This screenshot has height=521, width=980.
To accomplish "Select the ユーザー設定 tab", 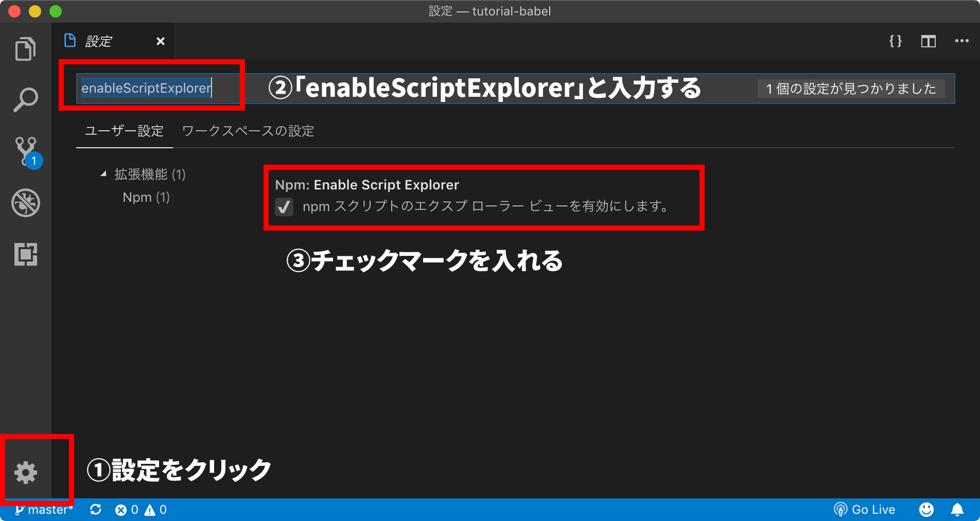I will (x=124, y=131).
